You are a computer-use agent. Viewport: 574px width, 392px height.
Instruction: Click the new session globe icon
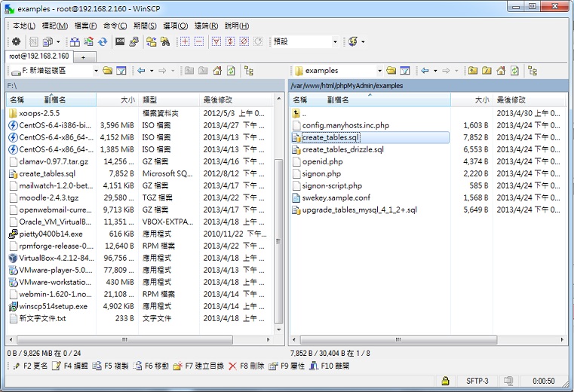353,41
